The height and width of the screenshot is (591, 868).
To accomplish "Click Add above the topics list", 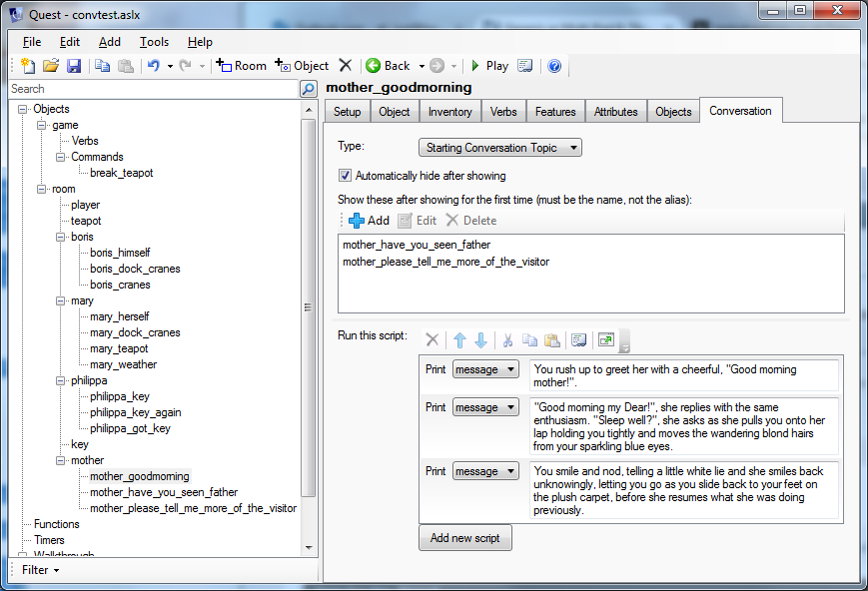I will [369, 221].
